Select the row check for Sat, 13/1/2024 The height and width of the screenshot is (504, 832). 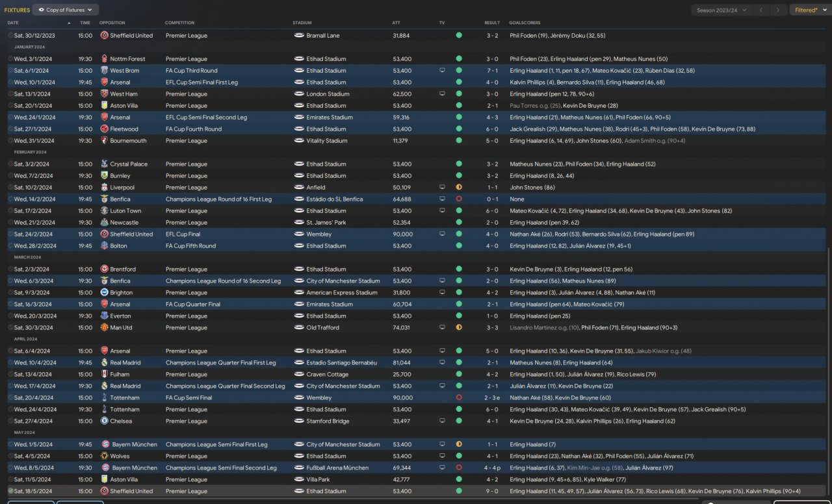(10, 94)
